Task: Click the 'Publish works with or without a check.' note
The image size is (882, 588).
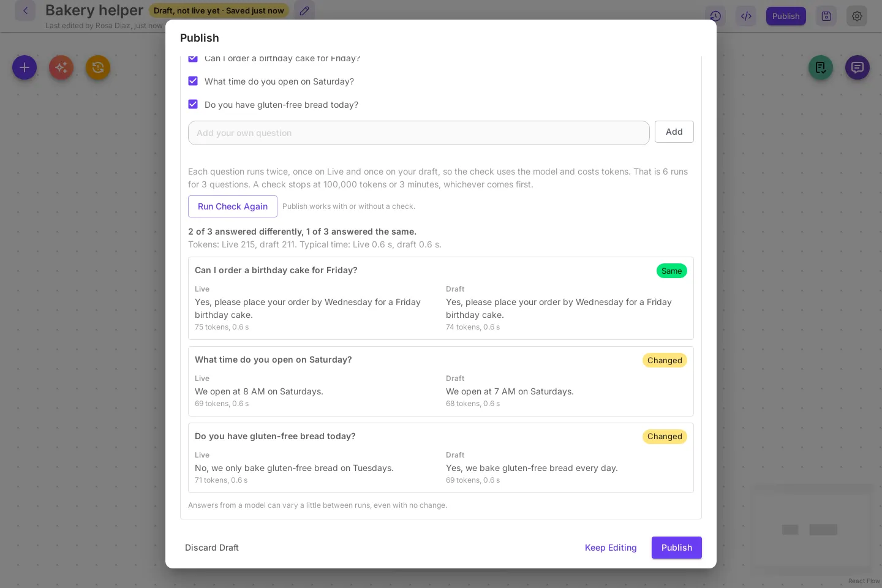Action: point(349,206)
